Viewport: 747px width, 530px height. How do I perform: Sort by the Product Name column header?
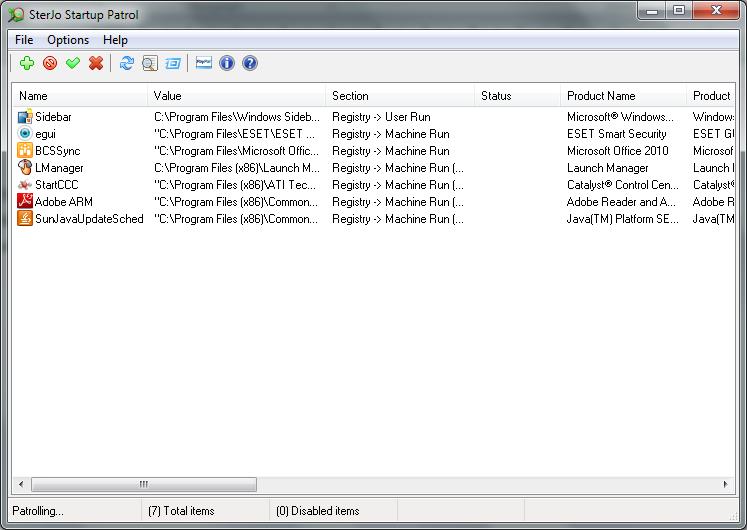pyautogui.click(x=624, y=96)
